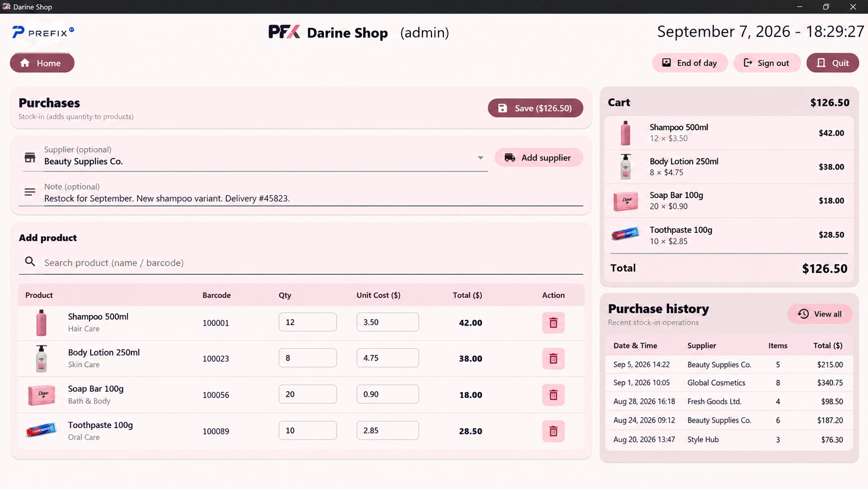Select the Fresh Goods Ltd. history entry
This screenshot has width=868, height=489.
coord(728,401)
